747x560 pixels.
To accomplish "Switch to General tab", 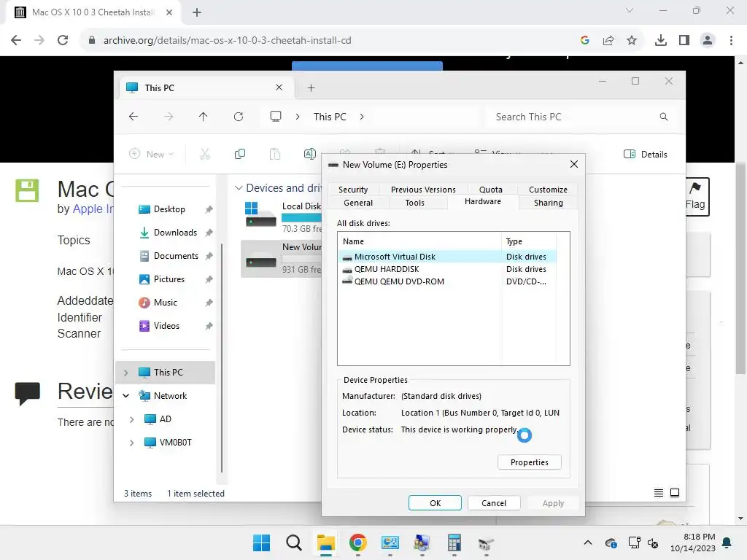I will [x=358, y=203].
